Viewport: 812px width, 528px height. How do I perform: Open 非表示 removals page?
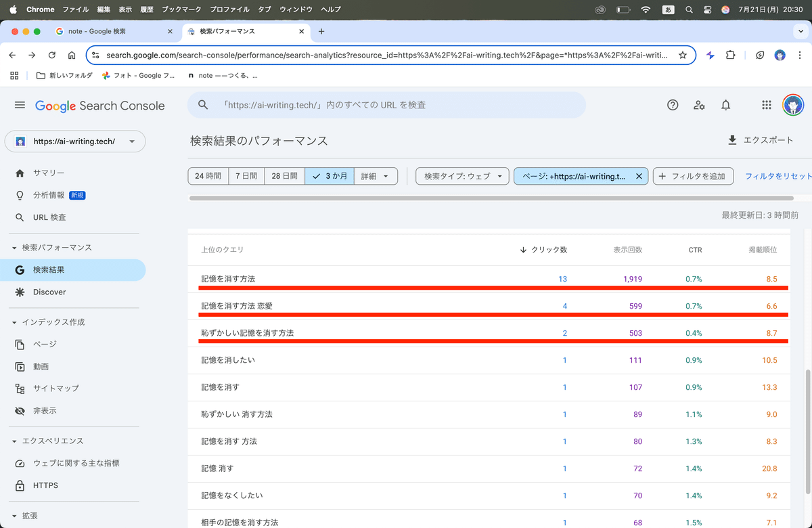point(72,411)
